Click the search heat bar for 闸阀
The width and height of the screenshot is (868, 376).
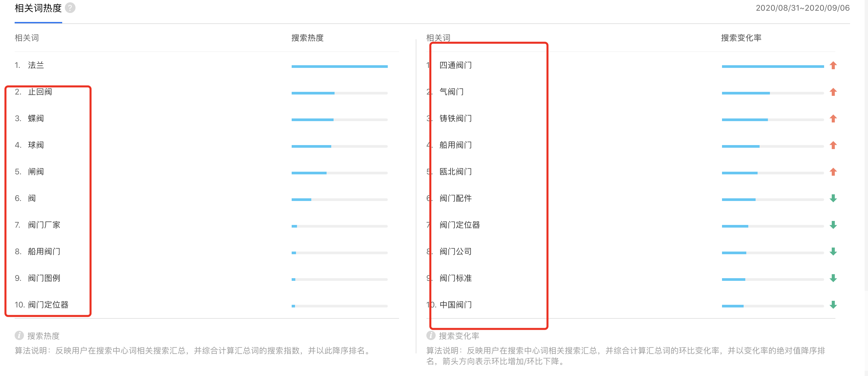[340, 173]
